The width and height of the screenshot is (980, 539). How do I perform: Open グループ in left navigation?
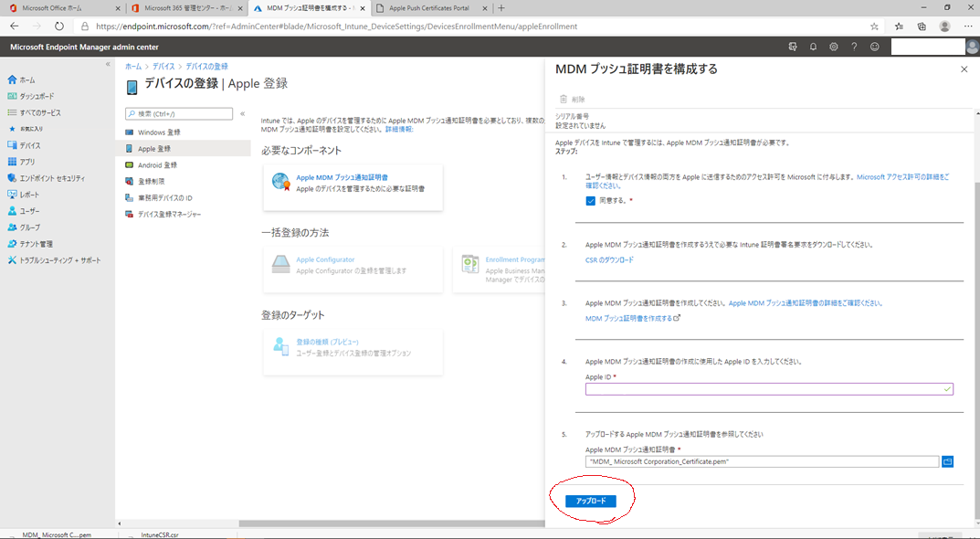[x=24, y=227]
